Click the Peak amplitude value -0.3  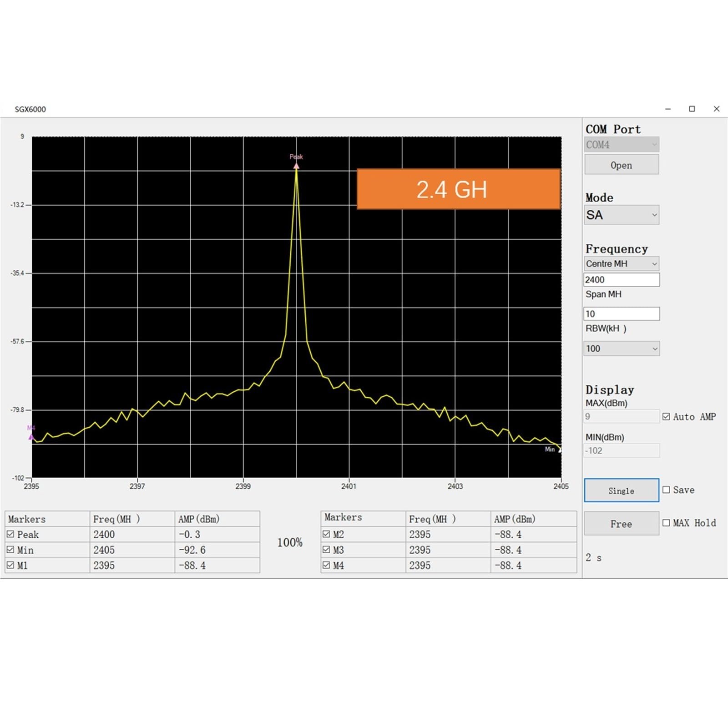tap(189, 534)
